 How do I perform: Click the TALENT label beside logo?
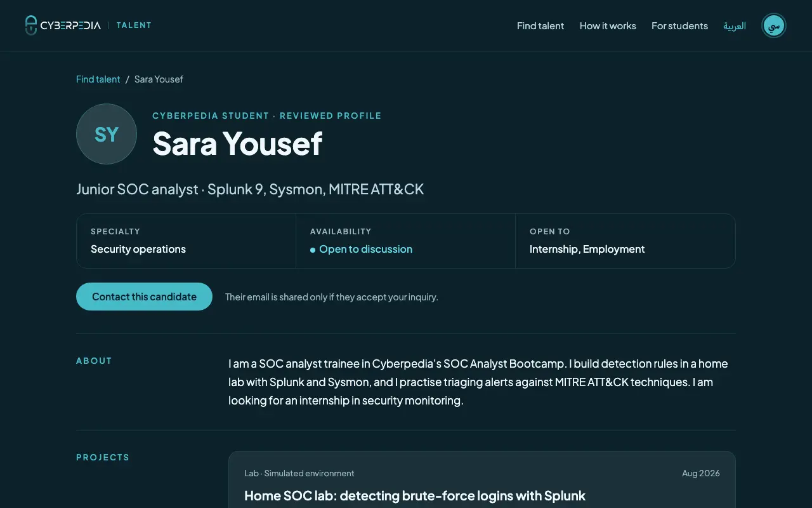click(134, 25)
